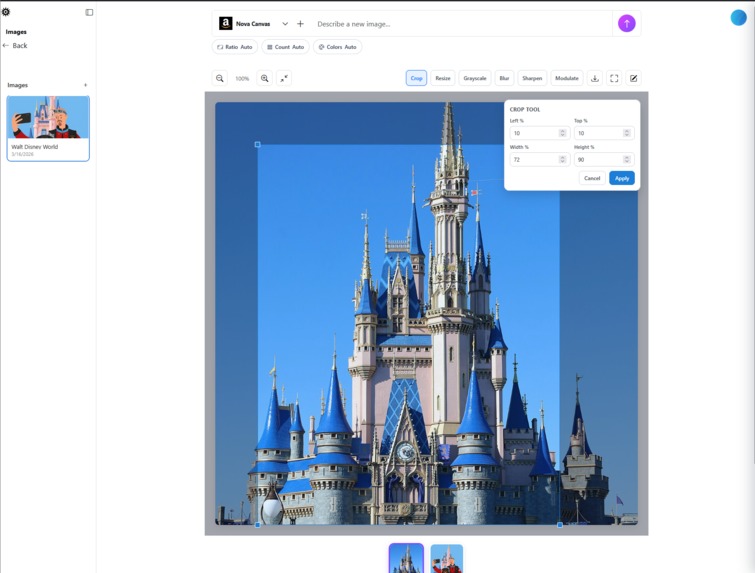Click the Width % input field
The height and width of the screenshot is (573, 755).
coord(540,159)
